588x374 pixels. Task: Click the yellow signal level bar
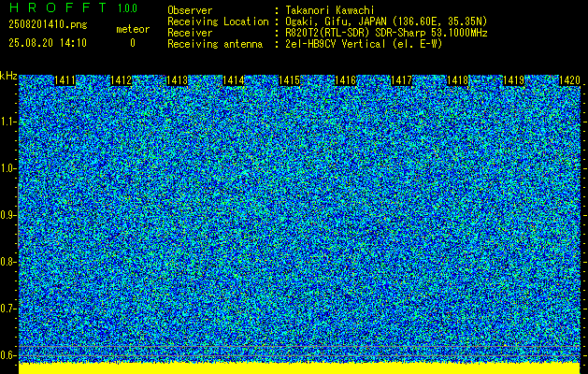[299, 368]
